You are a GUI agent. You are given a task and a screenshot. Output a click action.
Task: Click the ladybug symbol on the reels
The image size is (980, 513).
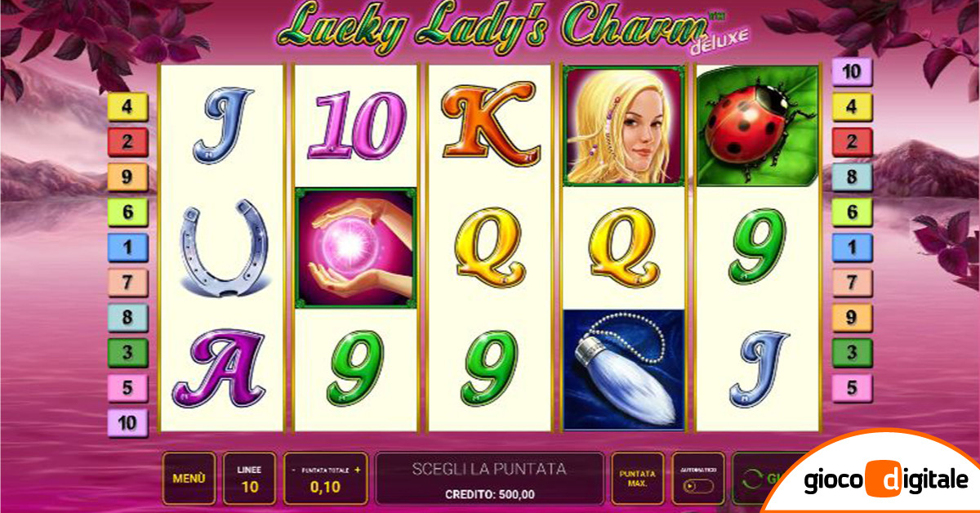[757, 126]
